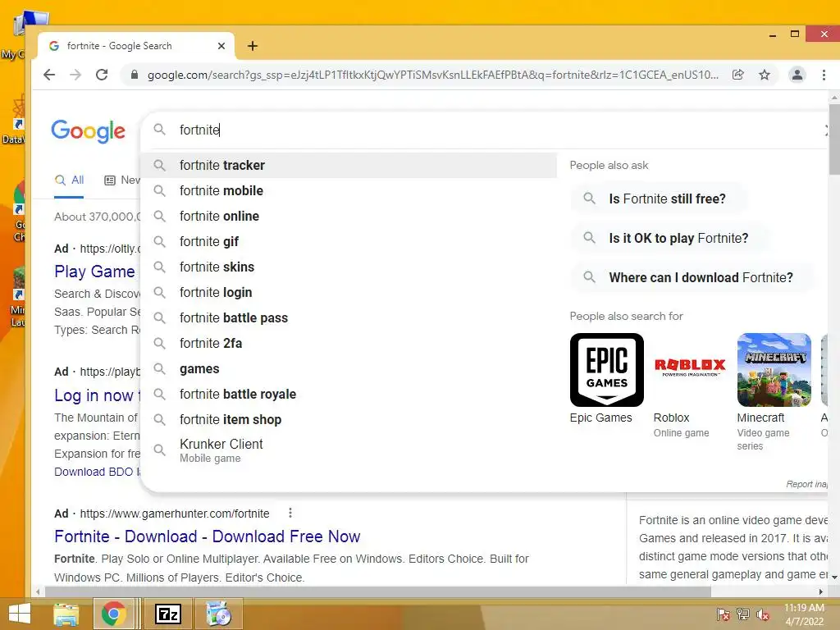Image resolution: width=840 pixels, height=630 pixels.
Task: Click the padlock site info icon
Action: (x=135, y=75)
